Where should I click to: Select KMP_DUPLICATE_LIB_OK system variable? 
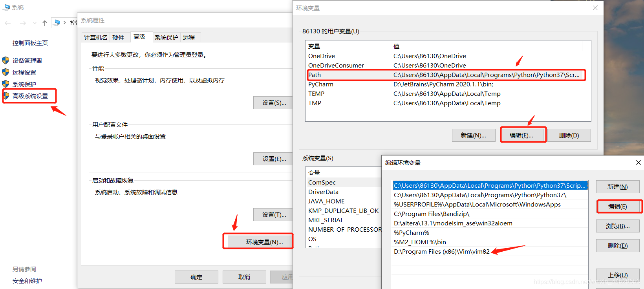[x=344, y=210]
